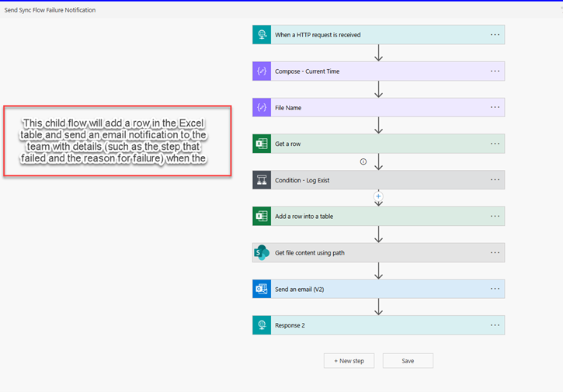Click the Save button

pyautogui.click(x=408, y=361)
